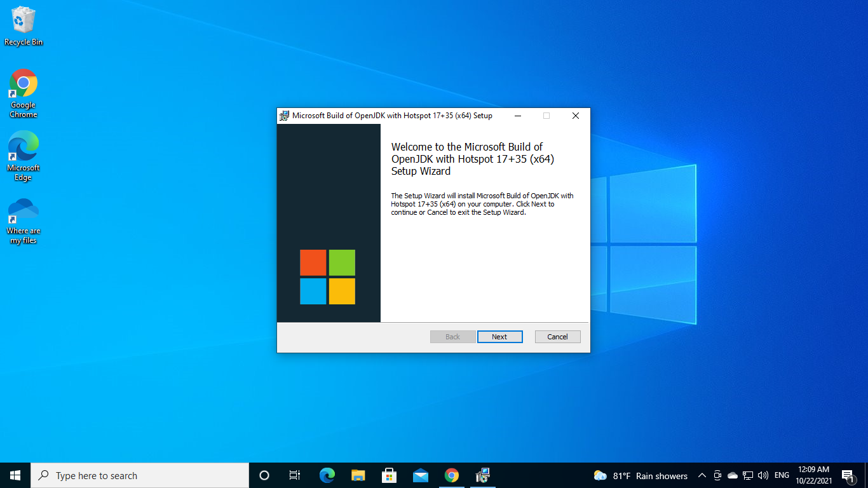Click the ENG language indicator
This screenshot has height=488, width=868.
pyautogui.click(x=782, y=475)
